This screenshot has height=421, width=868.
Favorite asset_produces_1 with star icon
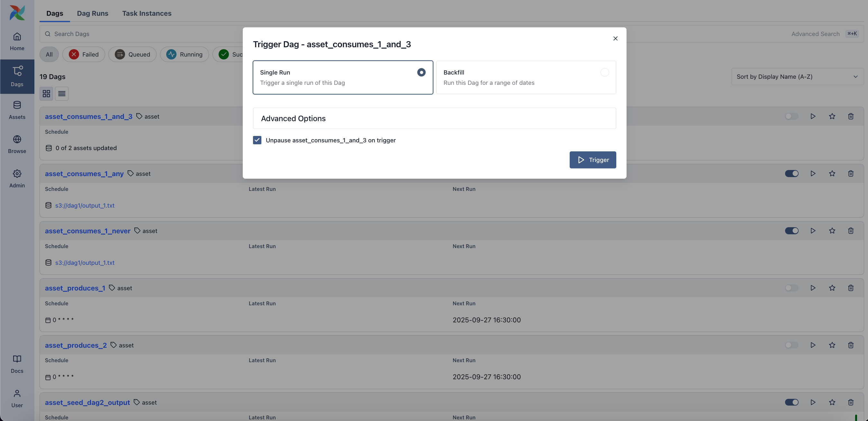832,288
